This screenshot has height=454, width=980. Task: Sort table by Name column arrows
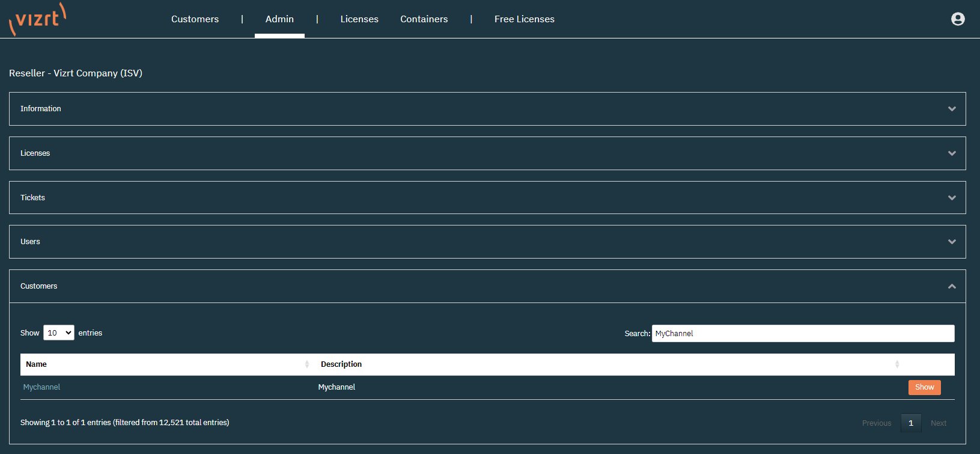point(306,364)
